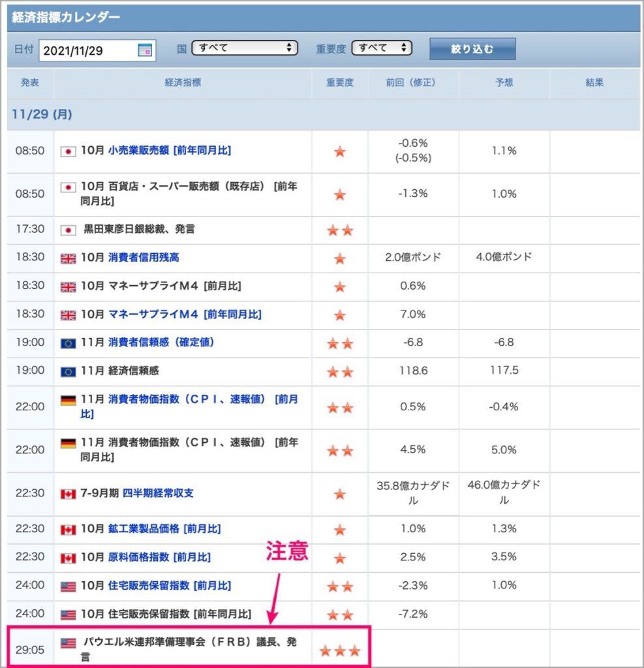Viewport: 644px width, 668px height.
Task: Click the UK flag beside 消費者信用残高
Action: pyautogui.click(x=69, y=258)
